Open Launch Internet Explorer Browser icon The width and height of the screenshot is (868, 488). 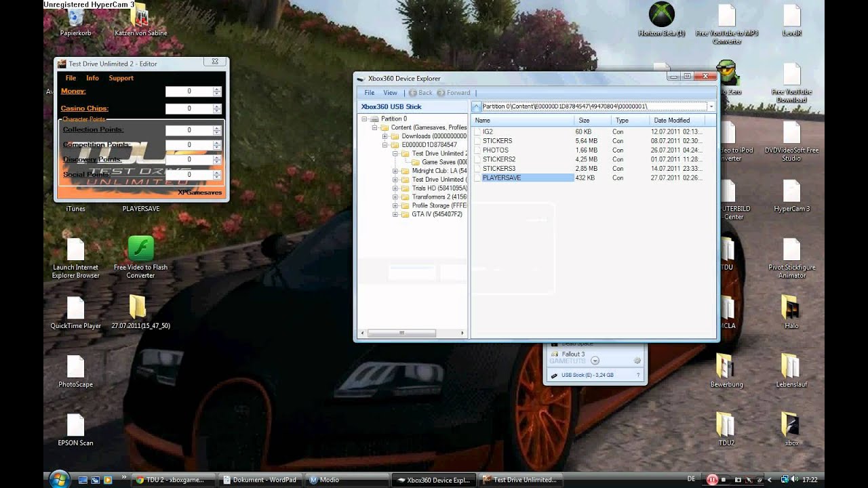tap(75, 258)
